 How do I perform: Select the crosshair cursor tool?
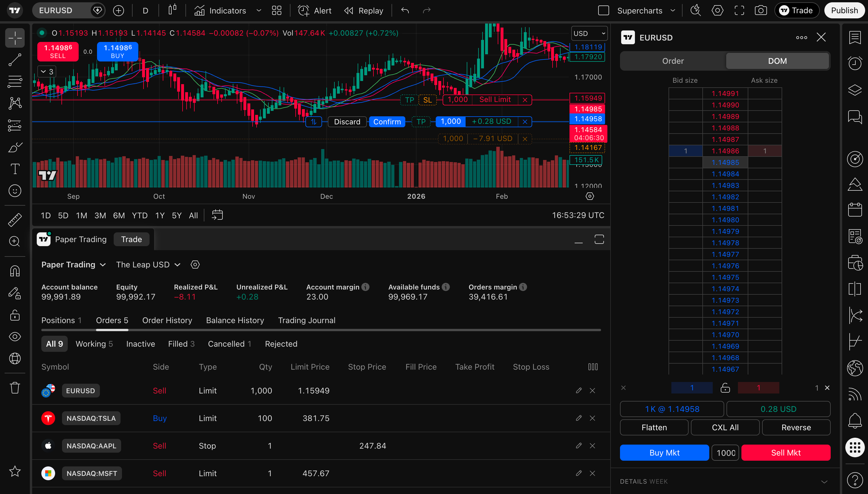tap(15, 38)
